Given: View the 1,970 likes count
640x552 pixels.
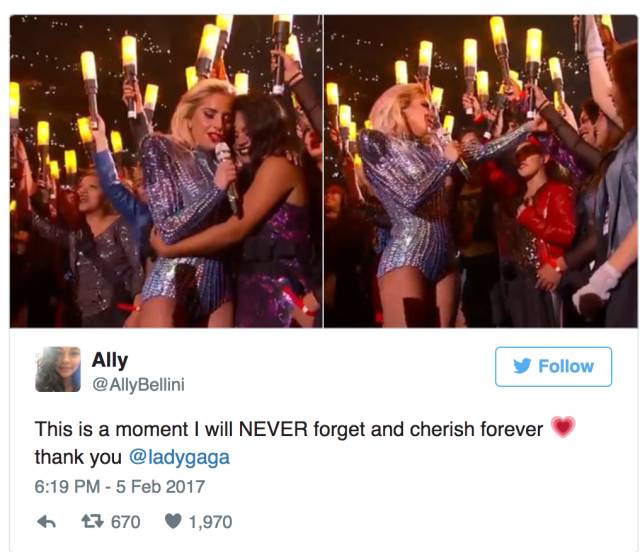Looking at the screenshot, I should click(210, 522).
